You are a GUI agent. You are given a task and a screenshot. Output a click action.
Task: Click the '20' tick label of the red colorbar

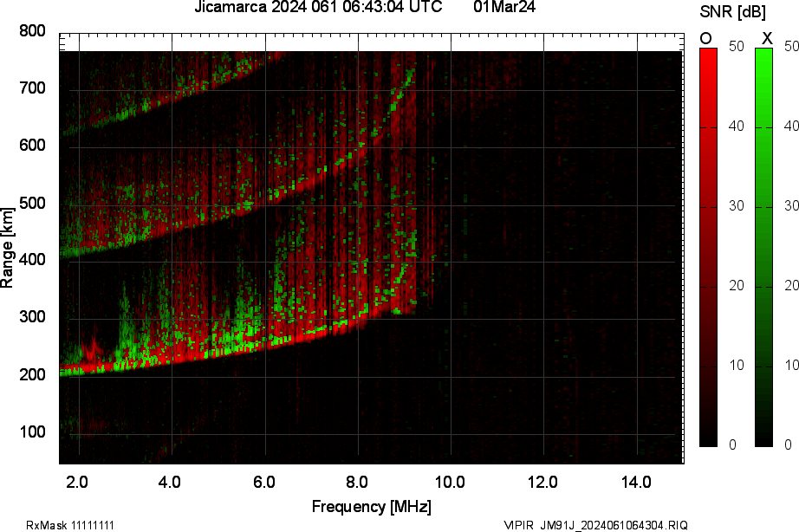click(x=736, y=285)
